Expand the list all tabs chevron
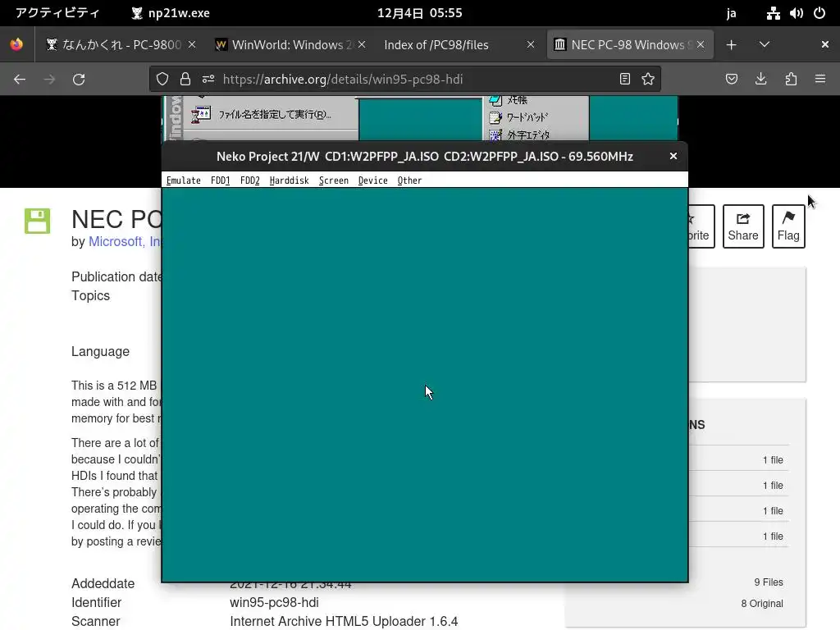Image resolution: width=840 pixels, height=630 pixels. tap(765, 45)
